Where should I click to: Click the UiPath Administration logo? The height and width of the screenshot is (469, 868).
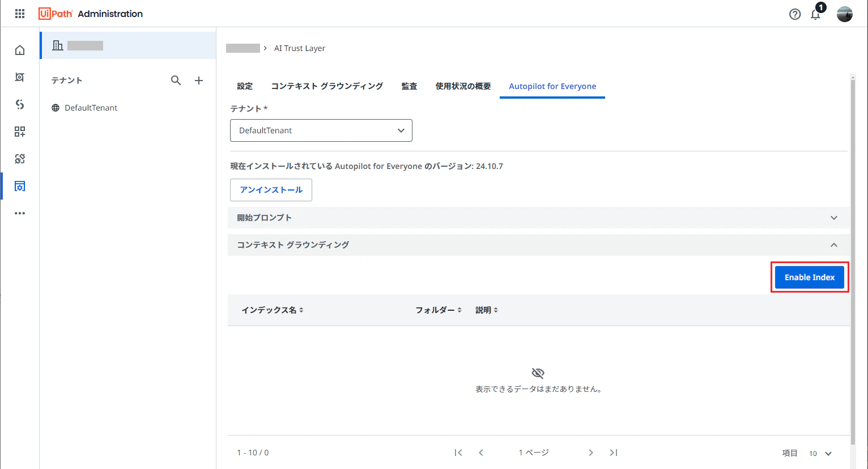click(x=91, y=14)
